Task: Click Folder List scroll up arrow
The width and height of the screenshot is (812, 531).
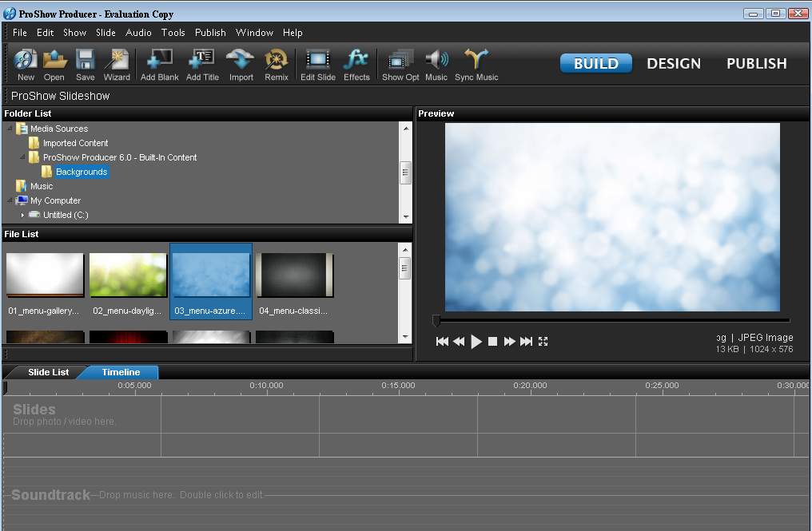Action: tap(406, 129)
